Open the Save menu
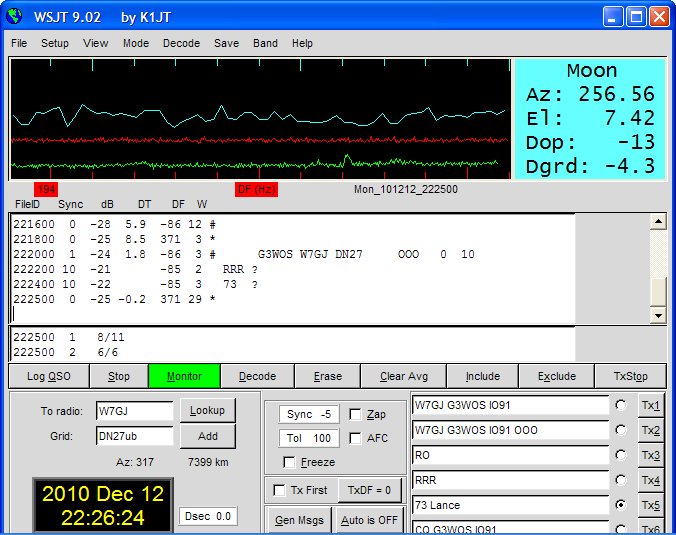676x535 pixels. pos(226,43)
